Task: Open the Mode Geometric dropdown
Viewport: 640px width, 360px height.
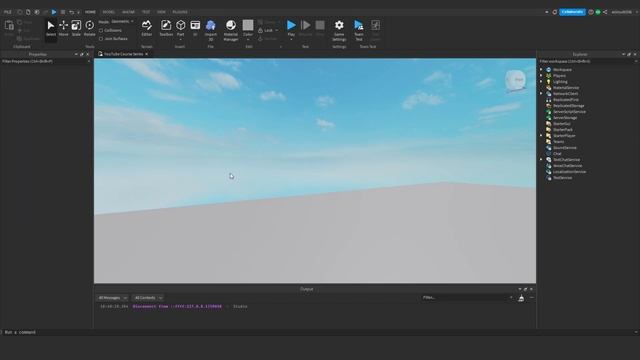Action: [x=122, y=22]
